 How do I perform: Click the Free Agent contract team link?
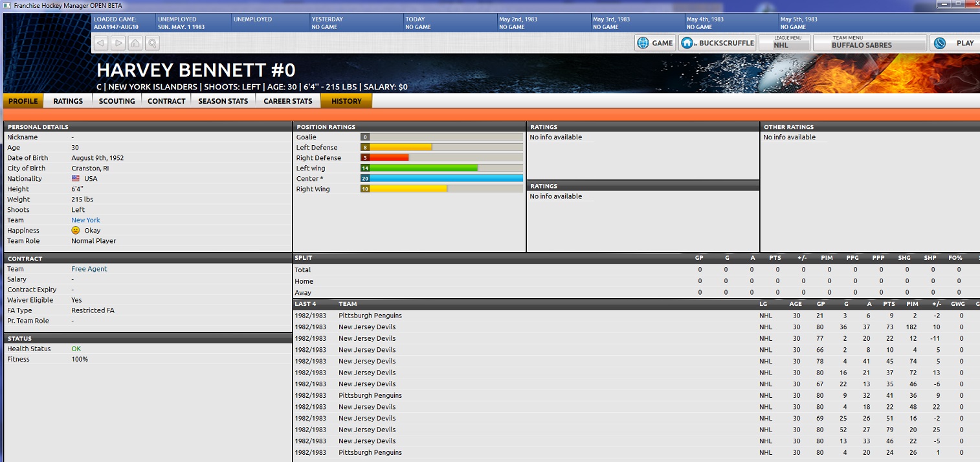(x=89, y=269)
